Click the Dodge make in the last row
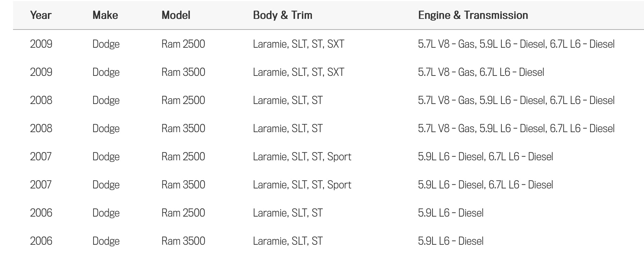The height and width of the screenshot is (254, 644). pyautogui.click(x=106, y=241)
